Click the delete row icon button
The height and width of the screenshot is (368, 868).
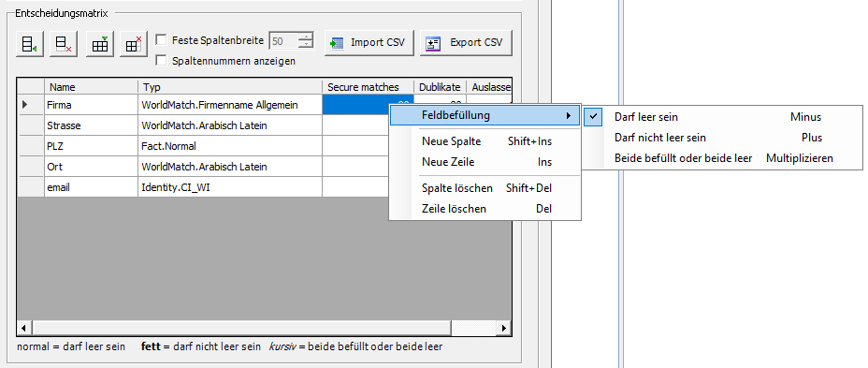(64, 44)
